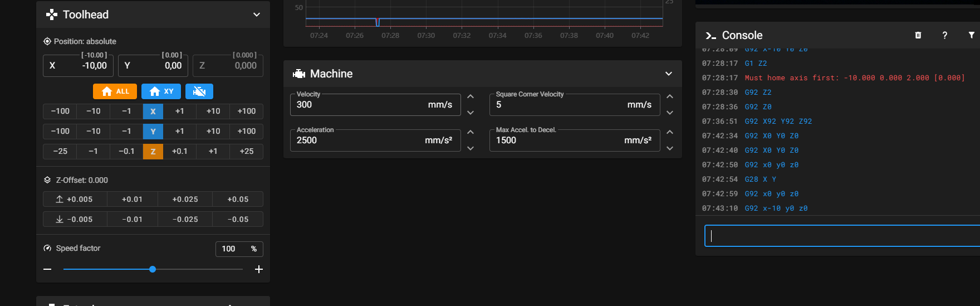Click the 'Must home axis first' error message
This screenshot has height=306, width=980.
coord(855,78)
